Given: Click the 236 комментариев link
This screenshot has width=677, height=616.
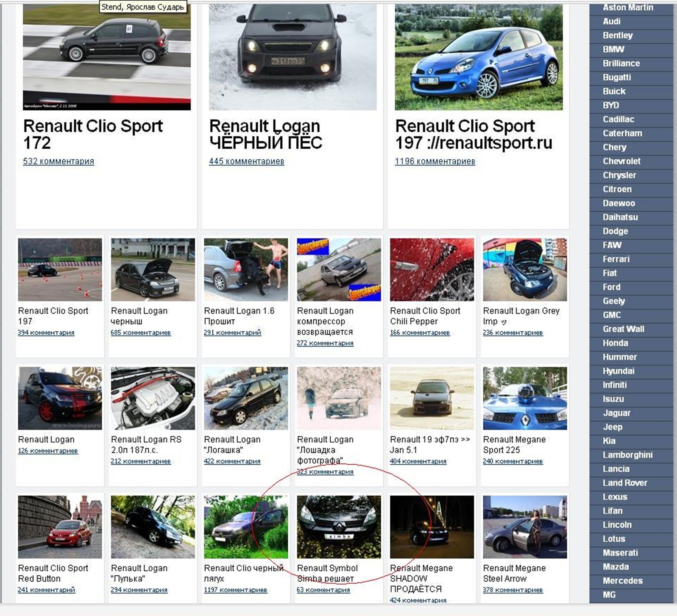Looking at the screenshot, I should point(513,333).
